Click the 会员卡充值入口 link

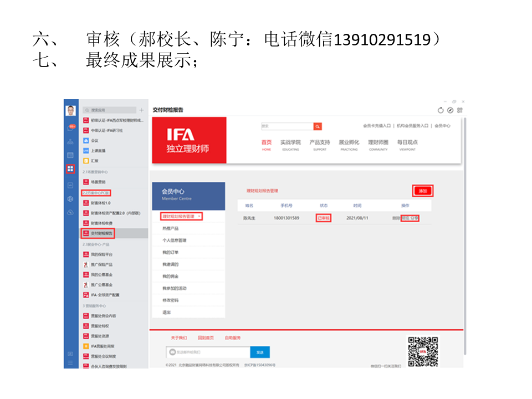click(377, 126)
